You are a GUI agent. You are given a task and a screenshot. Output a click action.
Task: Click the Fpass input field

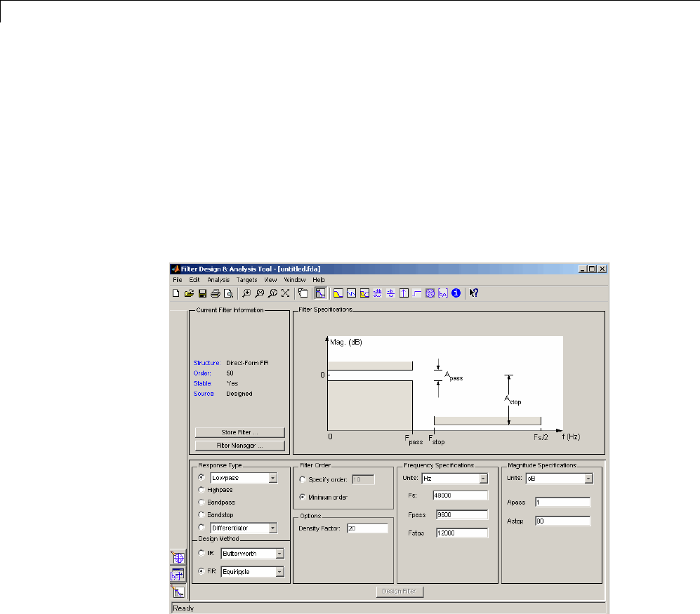462,514
